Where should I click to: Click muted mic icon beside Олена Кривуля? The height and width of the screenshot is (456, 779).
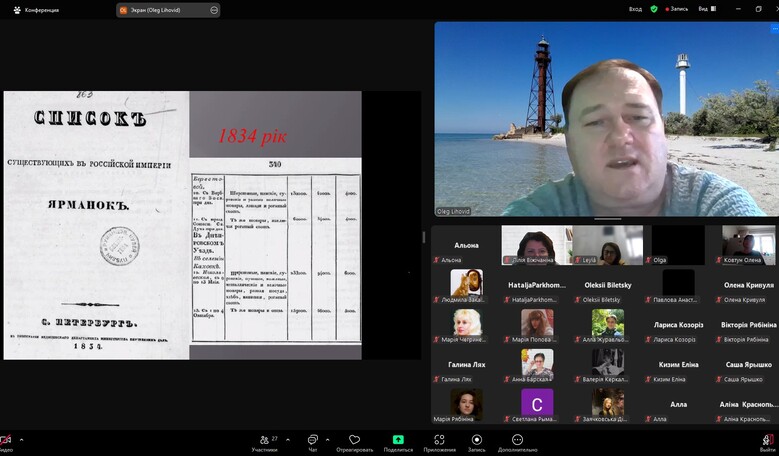click(x=719, y=300)
